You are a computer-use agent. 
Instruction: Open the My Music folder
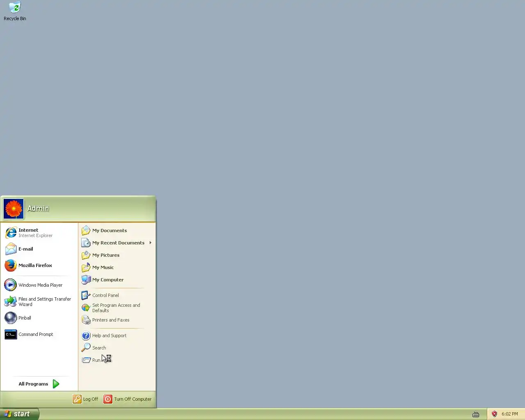[117, 267]
